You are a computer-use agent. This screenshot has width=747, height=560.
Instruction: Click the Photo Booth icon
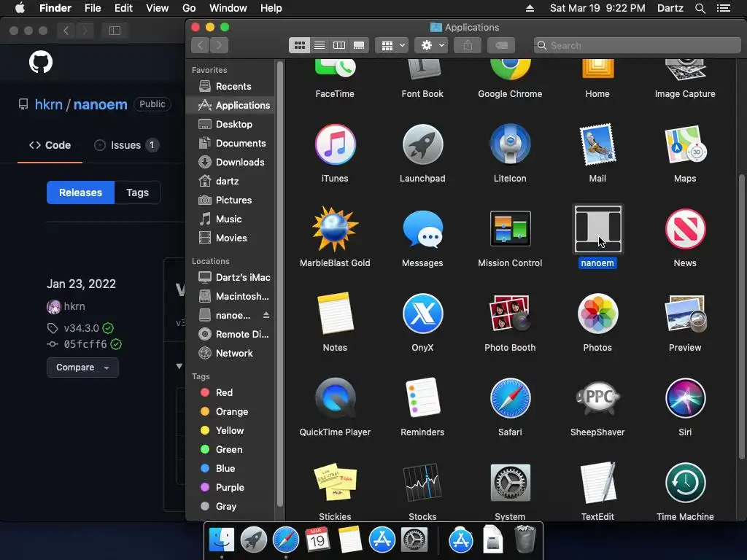click(510, 313)
